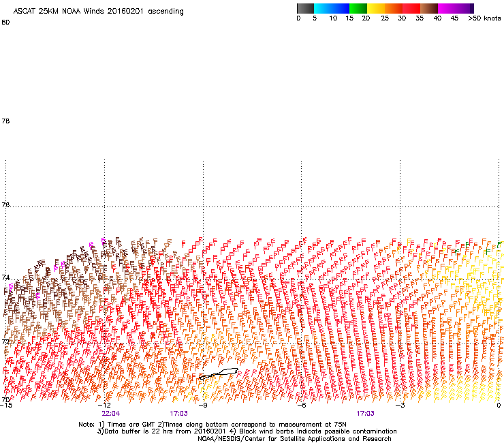Click the longitude label '-9'
Image resolution: width=504 pixels, height=443 pixels.
(x=203, y=406)
